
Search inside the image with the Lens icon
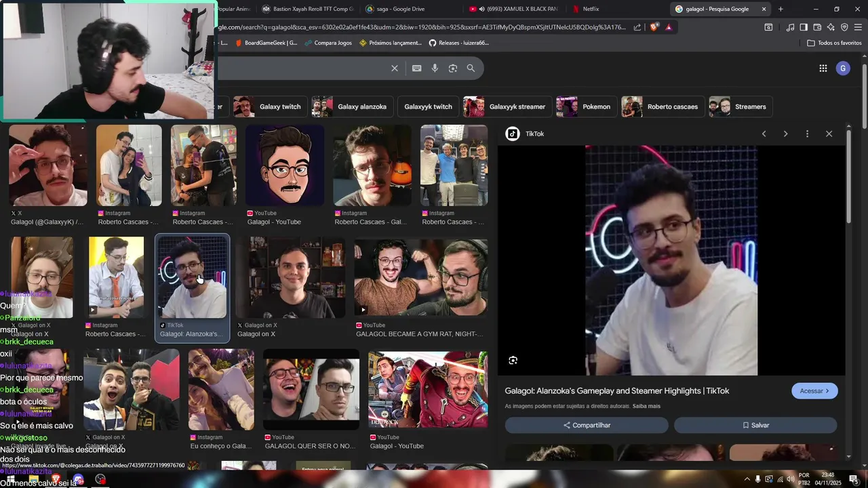(513, 361)
